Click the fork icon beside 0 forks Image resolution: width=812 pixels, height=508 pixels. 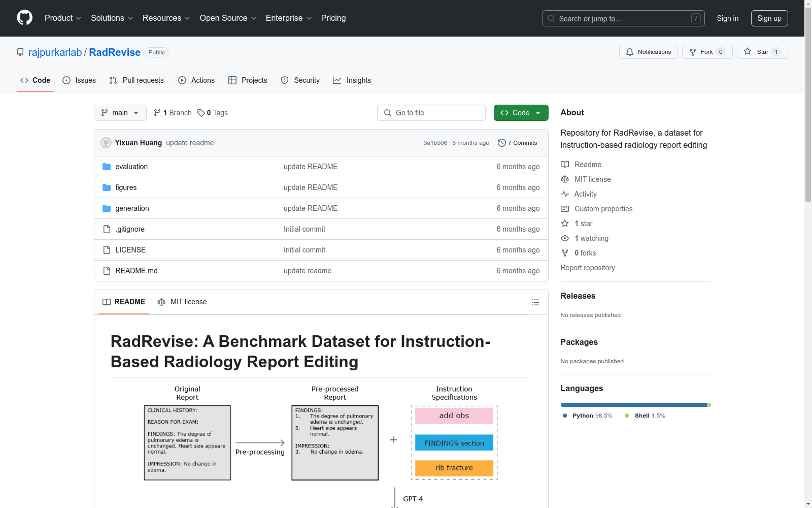point(565,253)
